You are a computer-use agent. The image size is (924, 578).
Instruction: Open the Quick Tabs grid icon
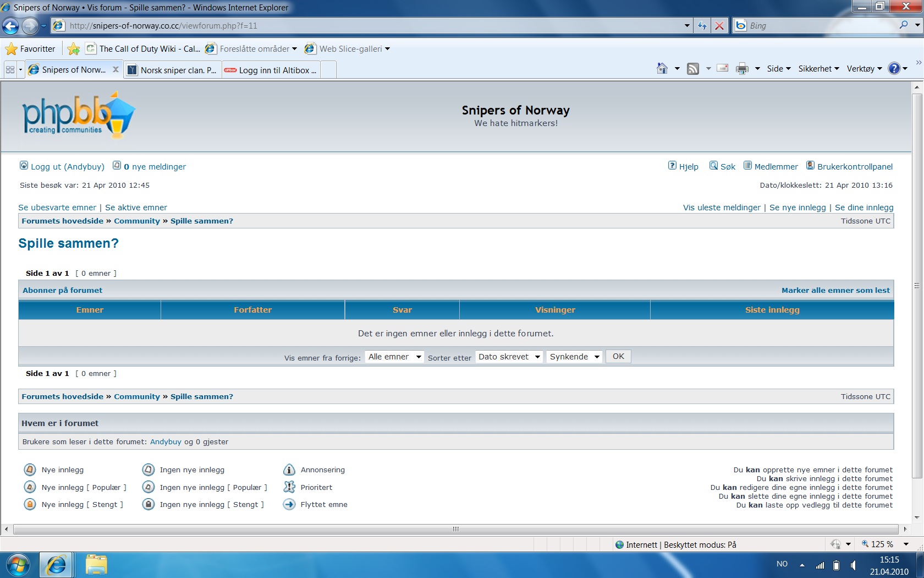coord(10,70)
